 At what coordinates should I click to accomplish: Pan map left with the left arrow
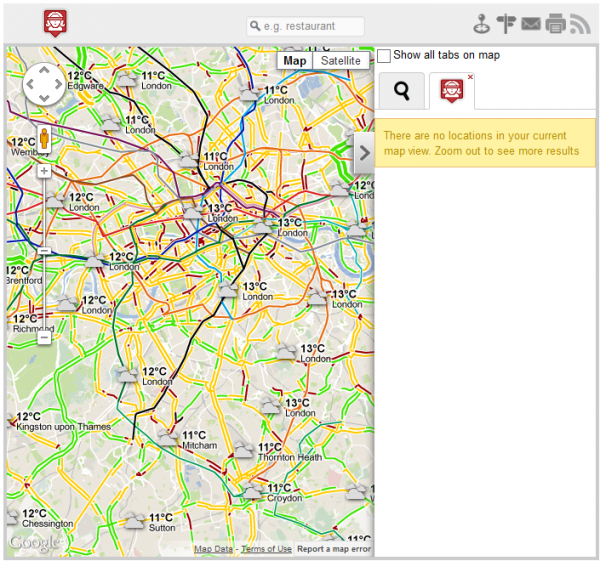pyautogui.click(x=30, y=84)
